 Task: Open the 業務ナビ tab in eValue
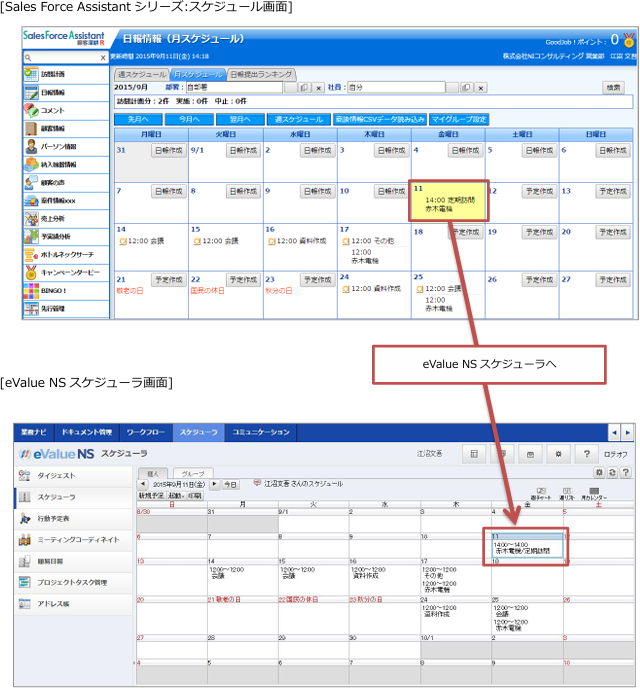tap(34, 432)
